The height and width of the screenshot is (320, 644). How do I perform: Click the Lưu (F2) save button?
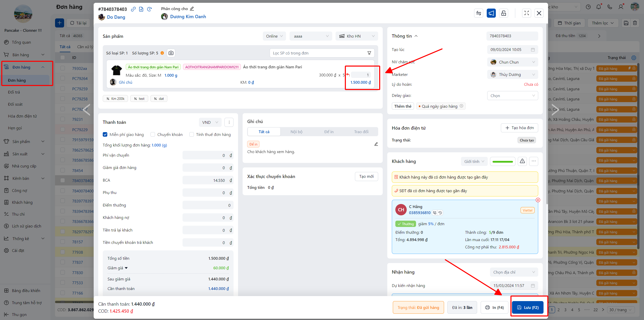point(528,307)
